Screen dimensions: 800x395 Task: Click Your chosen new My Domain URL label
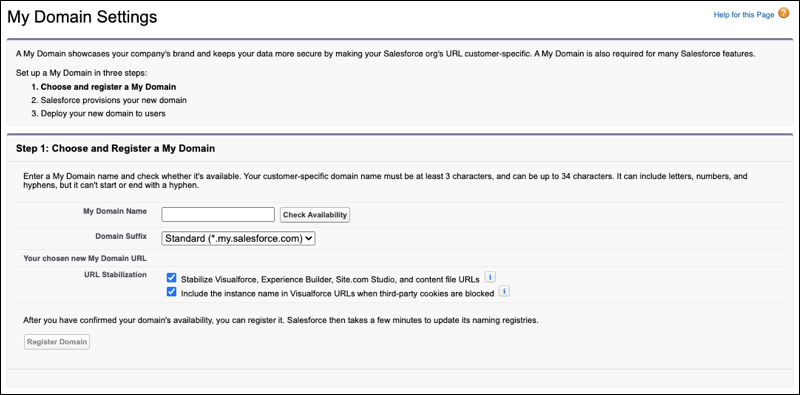[x=85, y=258]
